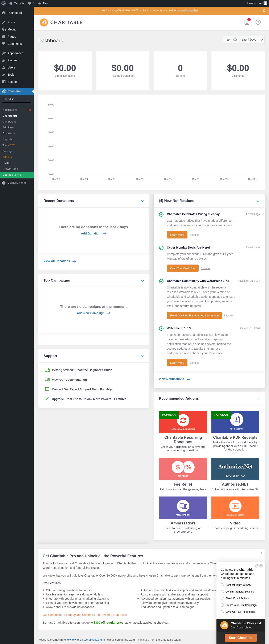This screenshot has width=269, height=644.
Task: Click the Test site home icon
Action: click(11, 3)
